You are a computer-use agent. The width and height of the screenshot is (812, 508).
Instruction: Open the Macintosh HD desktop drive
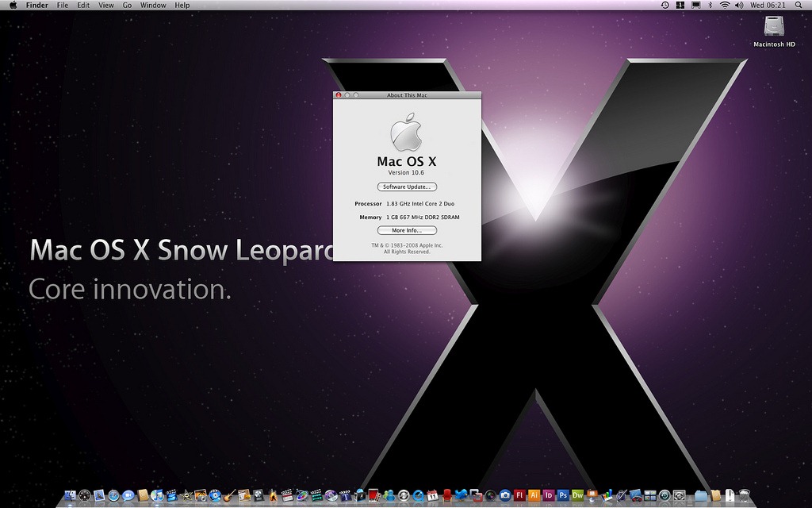click(774, 30)
